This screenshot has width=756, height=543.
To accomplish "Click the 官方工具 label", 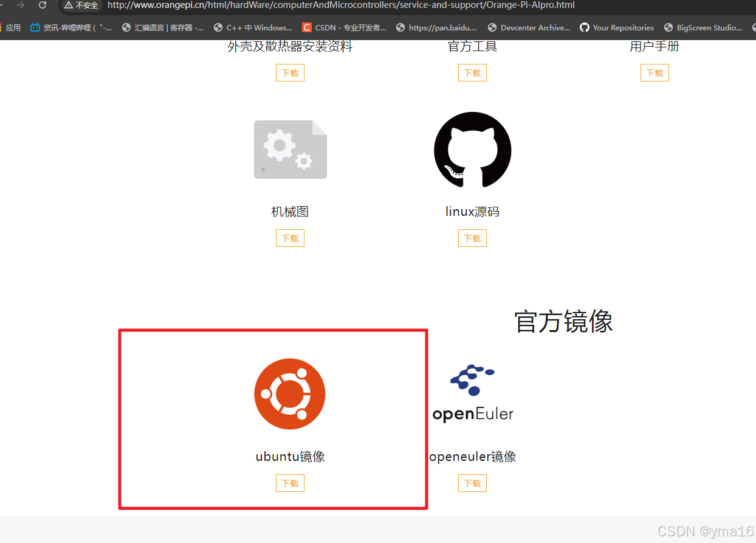I will pos(472,47).
